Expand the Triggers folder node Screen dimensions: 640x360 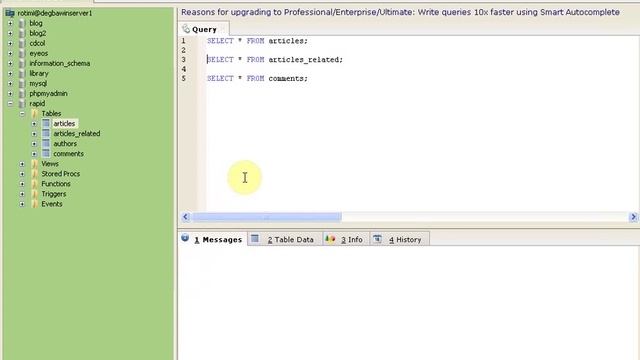click(22, 194)
